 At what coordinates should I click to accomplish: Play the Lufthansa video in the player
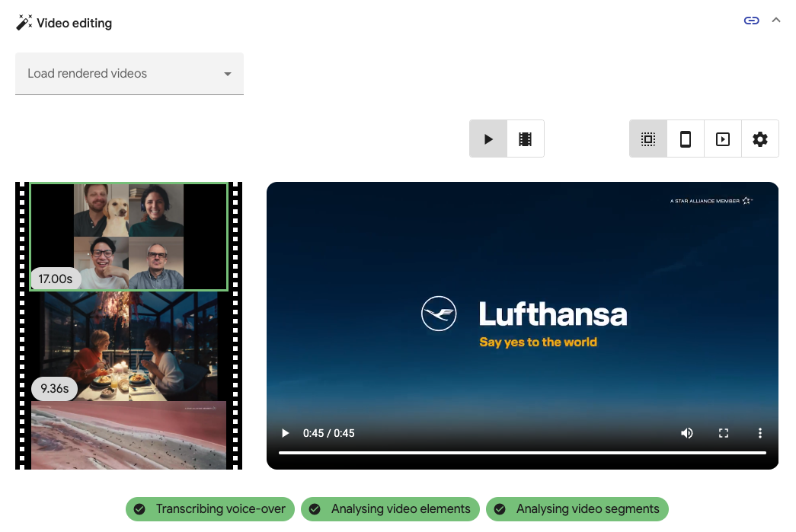pyautogui.click(x=286, y=433)
